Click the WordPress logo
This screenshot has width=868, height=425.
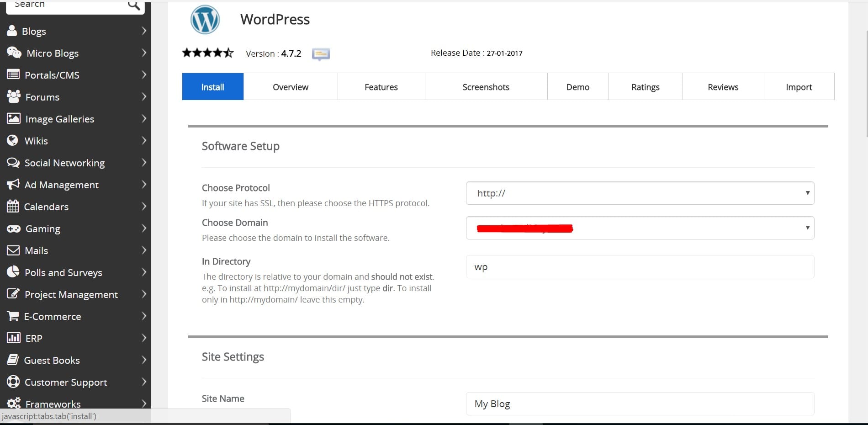(205, 20)
